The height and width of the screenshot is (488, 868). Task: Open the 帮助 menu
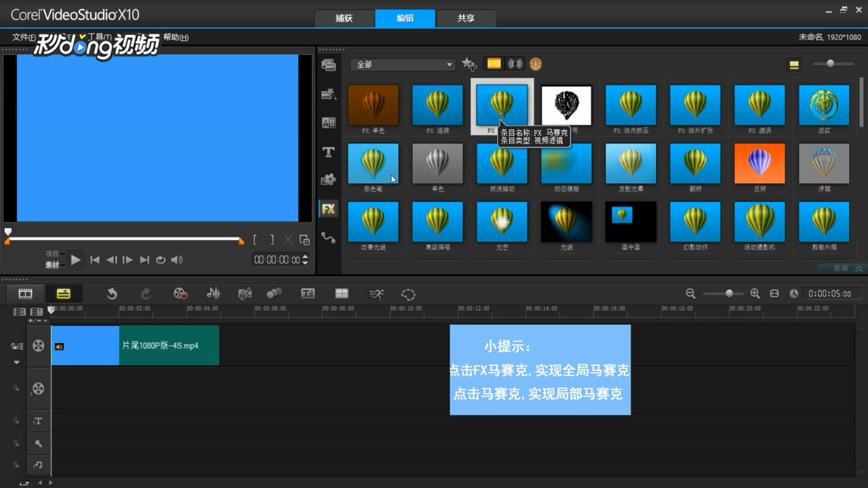tap(176, 37)
